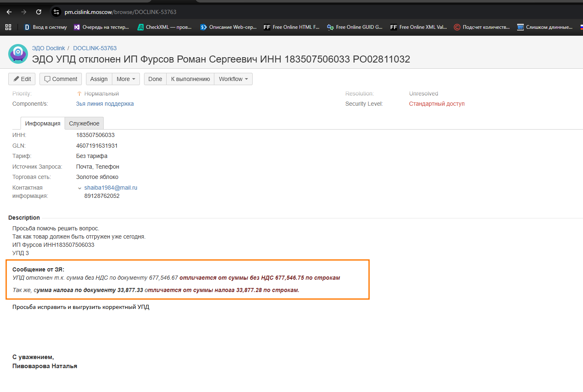Image resolution: width=583 pixels, height=392 pixels.
Task: Click the Done transition button
Action: [x=155, y=79]
